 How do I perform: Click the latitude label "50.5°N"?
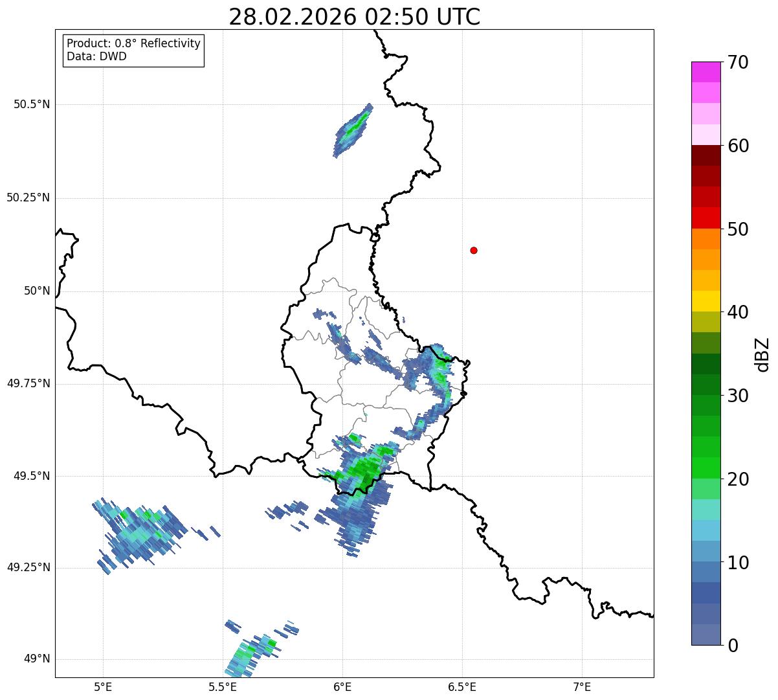(x=32, y=104)
